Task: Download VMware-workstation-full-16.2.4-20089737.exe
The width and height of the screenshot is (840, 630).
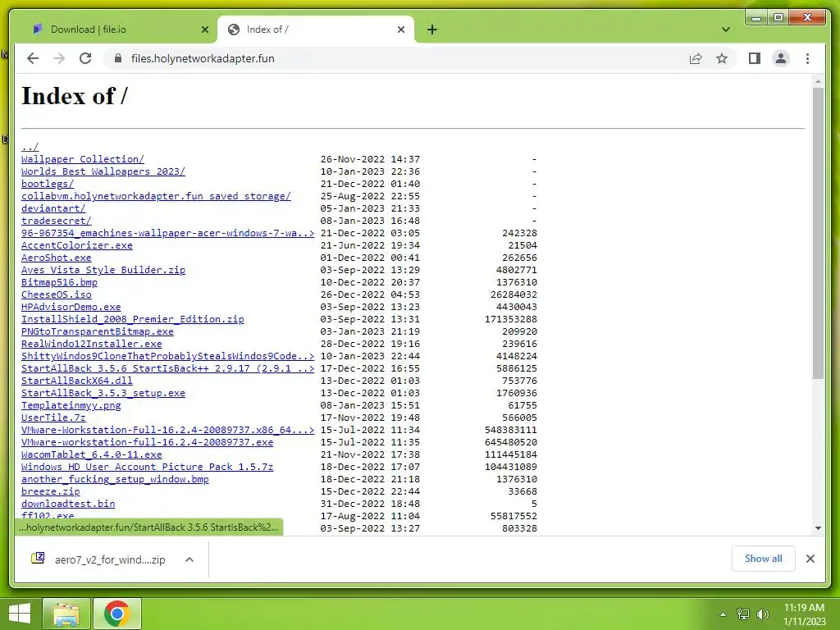Action: coord(148,442)
